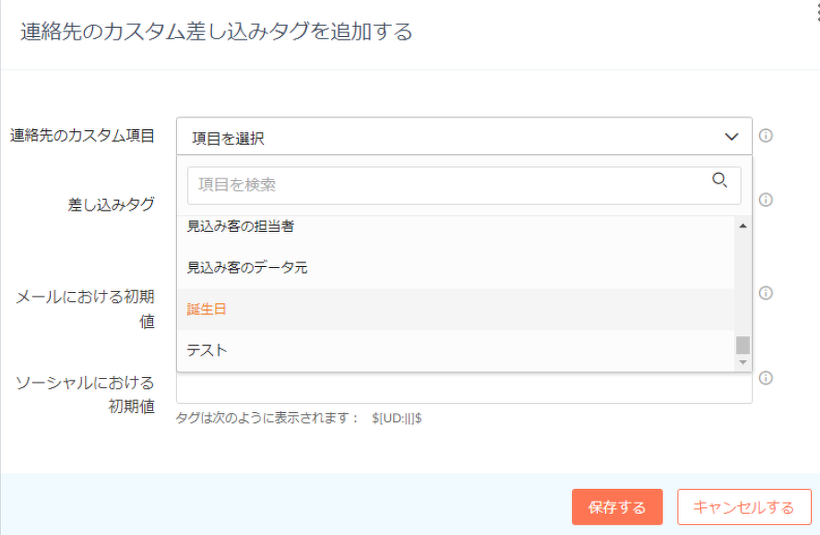This screenshot has width=820, height=535.
Task: Click the magnifier icon in search box
Action: [719, 180]
